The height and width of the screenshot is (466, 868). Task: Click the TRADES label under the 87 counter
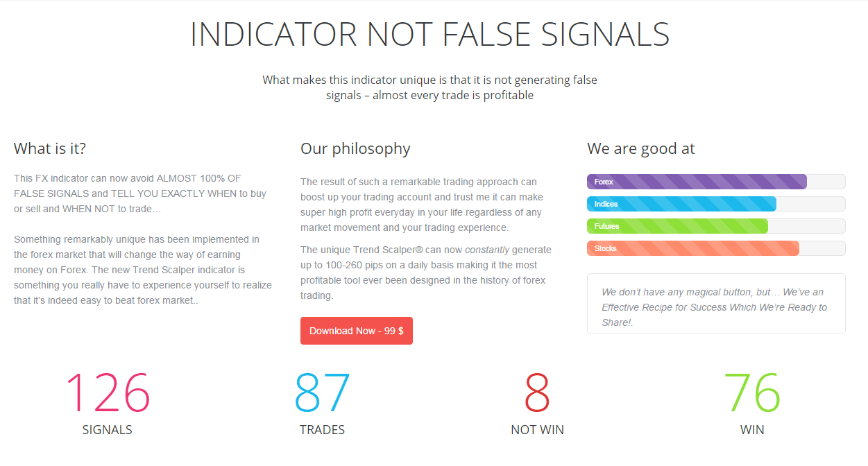323,430
